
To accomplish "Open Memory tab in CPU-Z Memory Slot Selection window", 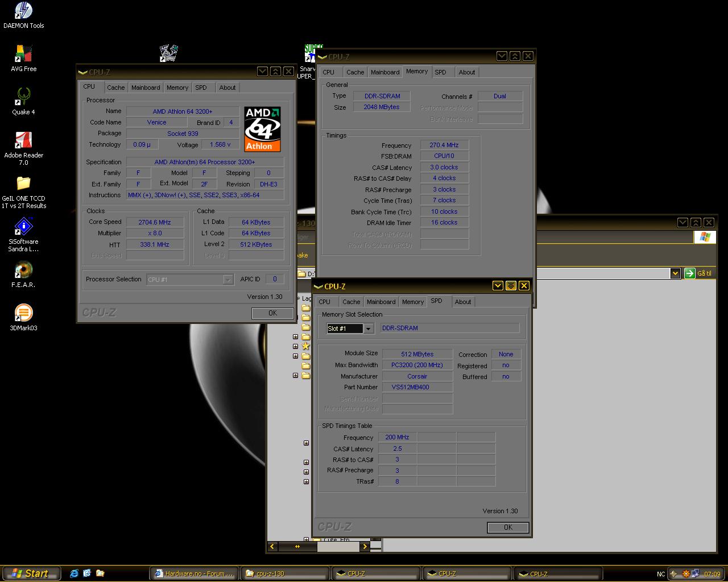I will point(413,302).
